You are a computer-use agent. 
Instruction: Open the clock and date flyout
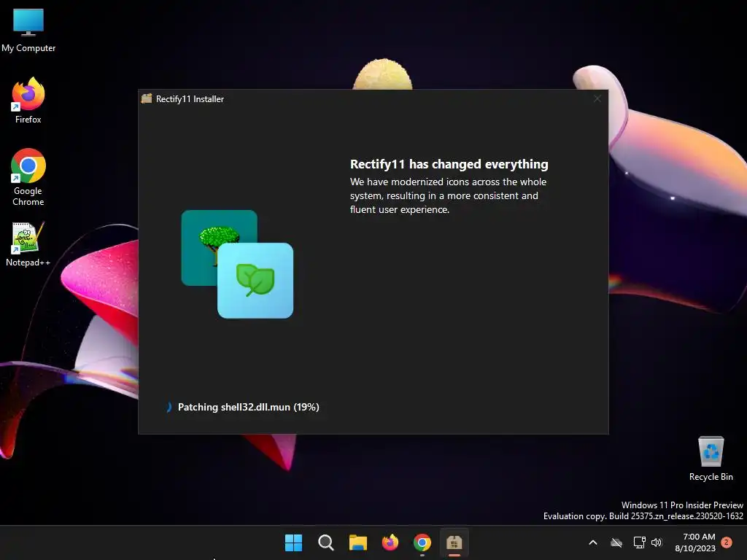coord(695,542)
